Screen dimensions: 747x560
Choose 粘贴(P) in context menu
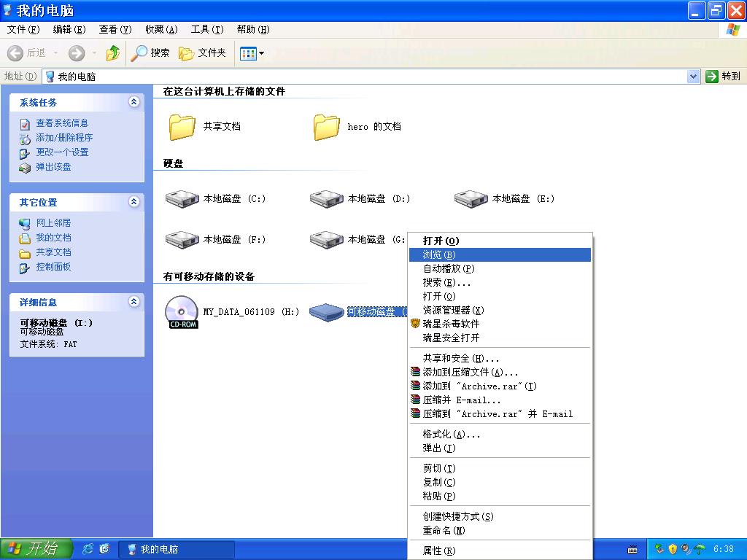click(500, 496)
